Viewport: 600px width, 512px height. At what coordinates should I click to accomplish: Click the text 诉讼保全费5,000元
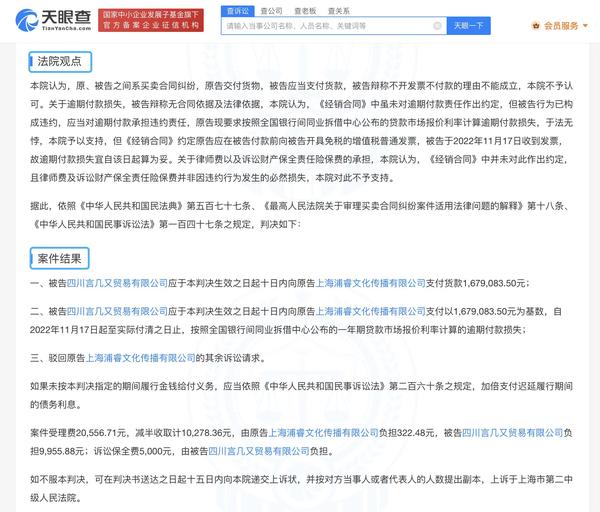pyautogui.click(x=133, y=452)
